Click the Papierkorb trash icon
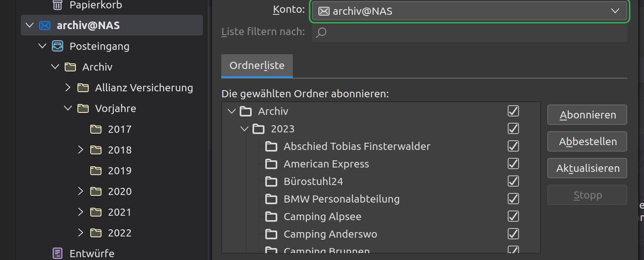 [58, 5]
